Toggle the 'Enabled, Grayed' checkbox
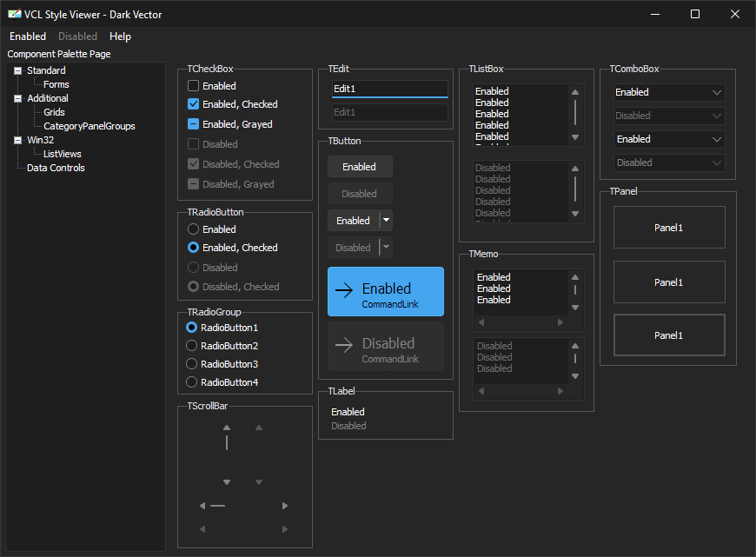756x557 pixels. pyautogui.click(x=193, y=124)
